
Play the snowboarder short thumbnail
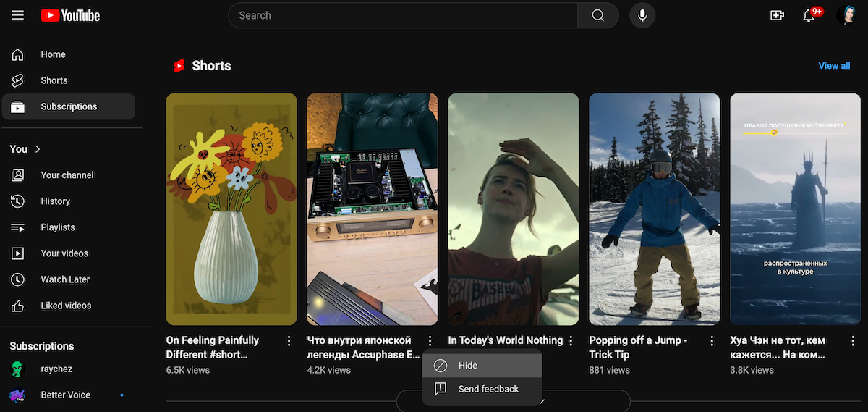(654, 209)
